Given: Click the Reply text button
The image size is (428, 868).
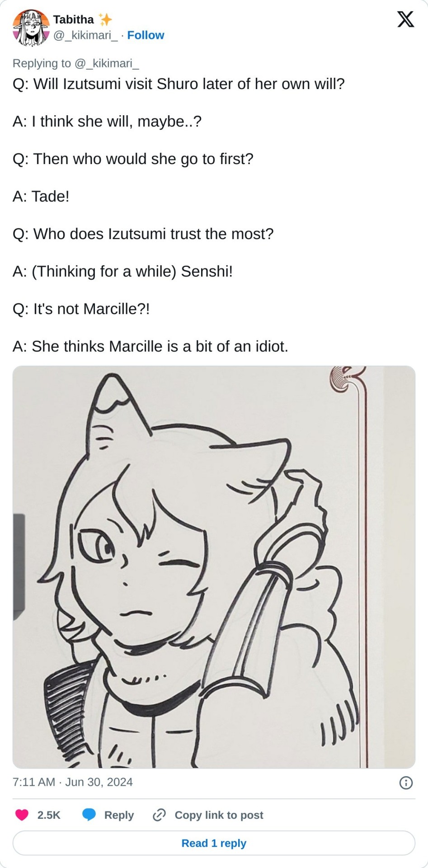Looking at the screenshot, I should 119,815.
